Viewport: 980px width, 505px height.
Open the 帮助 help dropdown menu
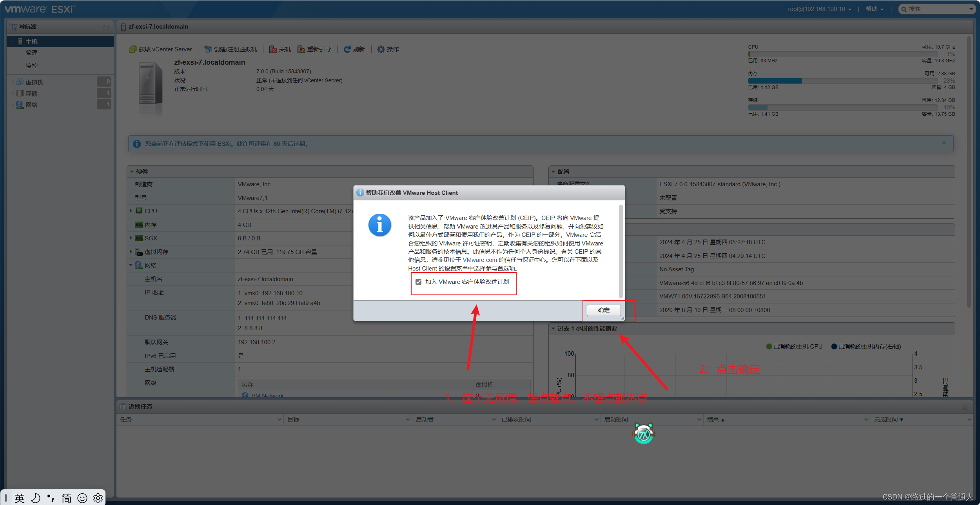point(875,9)
